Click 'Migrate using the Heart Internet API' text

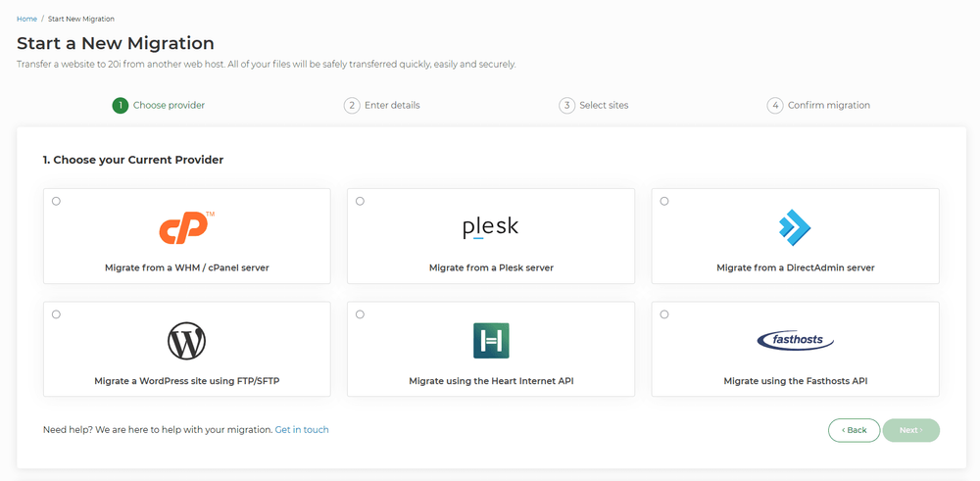point(491,380)
